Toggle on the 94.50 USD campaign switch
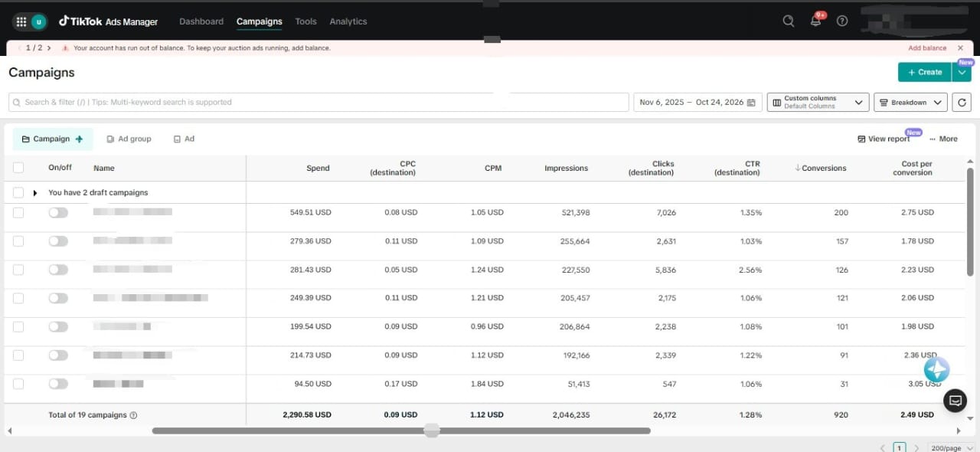 [58, 384]
